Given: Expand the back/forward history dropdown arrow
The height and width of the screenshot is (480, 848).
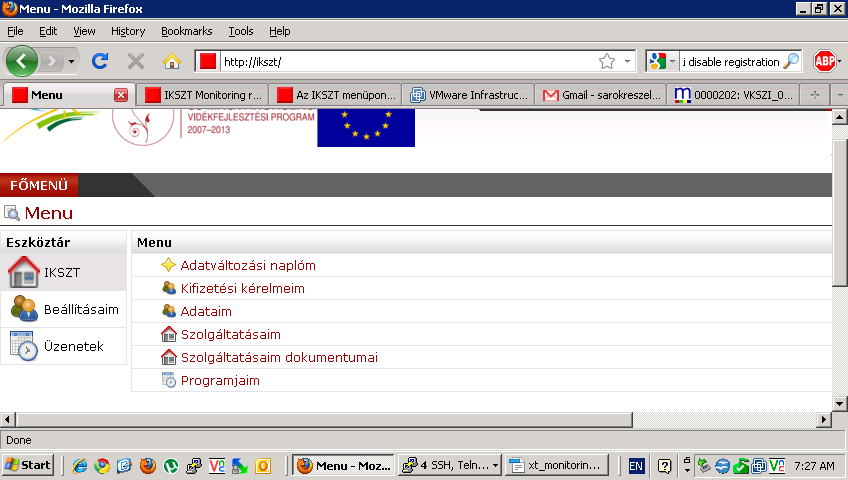Looking at the screenshot, I should (x=71, y=61).
